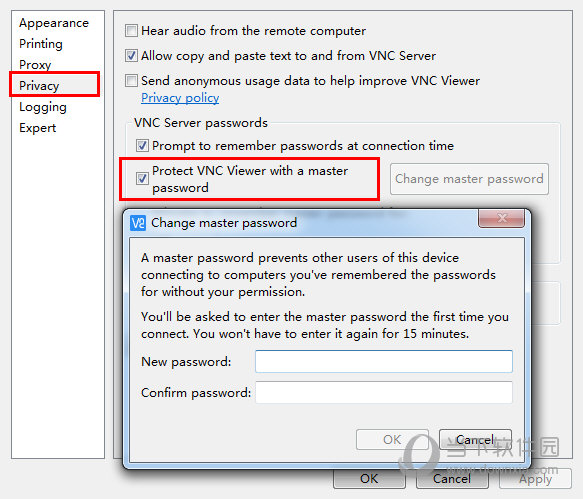Close the Change master password dialog
The image size is (583, 499).
[501, 218]
